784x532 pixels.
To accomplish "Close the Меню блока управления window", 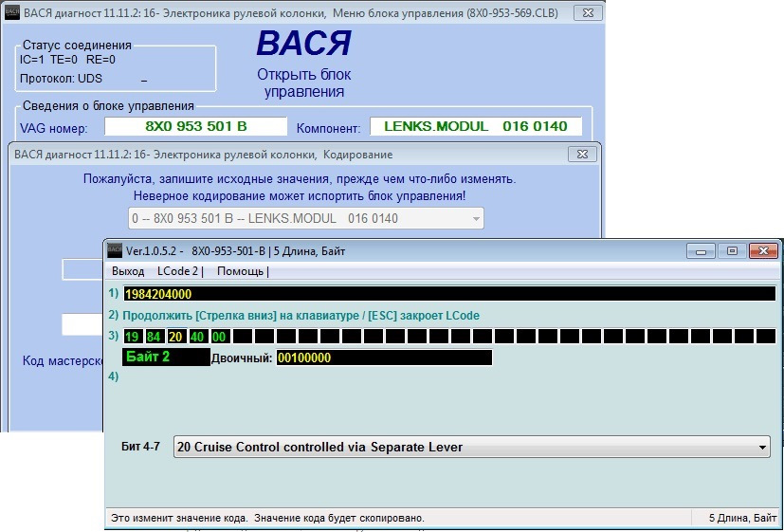I will click(588, 13).
